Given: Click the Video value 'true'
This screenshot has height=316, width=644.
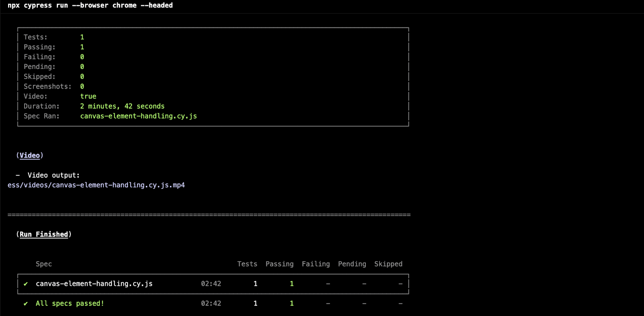Looking at the screenshot, I should click(x=88, y=96).
